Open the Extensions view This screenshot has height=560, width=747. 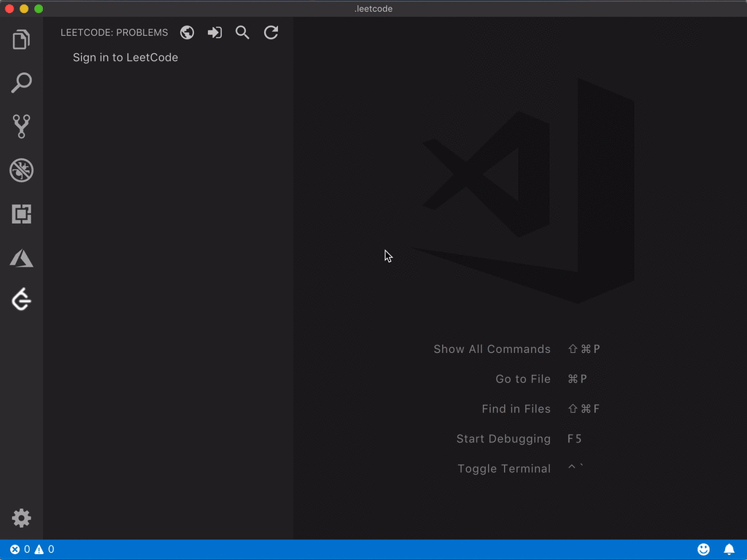coord(21,214)
